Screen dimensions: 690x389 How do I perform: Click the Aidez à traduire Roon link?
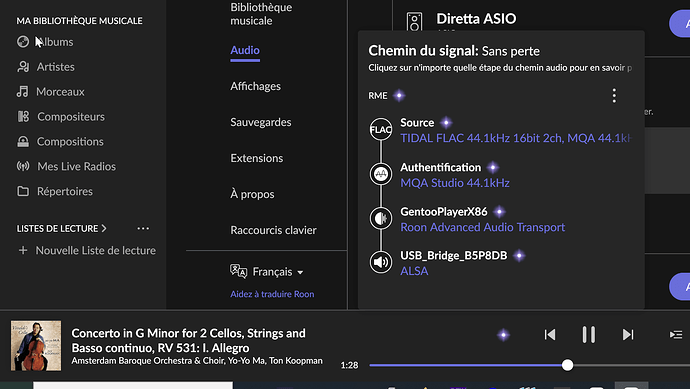click(x=272, y=294)
